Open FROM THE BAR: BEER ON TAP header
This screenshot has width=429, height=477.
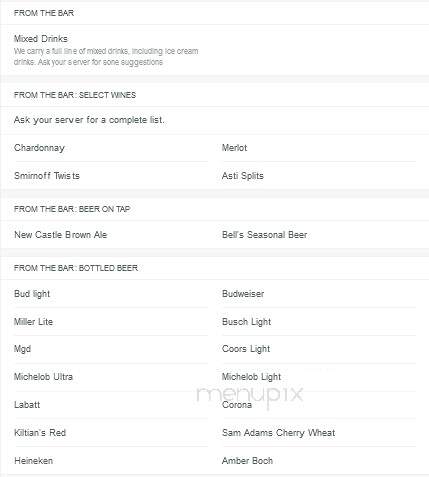[x=72, y=209]
